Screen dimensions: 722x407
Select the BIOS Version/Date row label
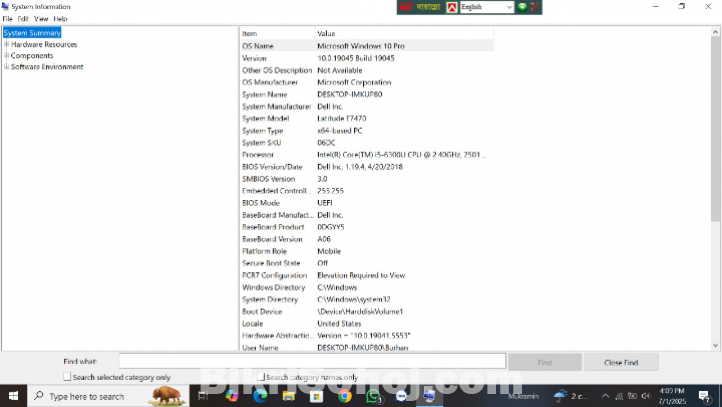coord(272,167)
